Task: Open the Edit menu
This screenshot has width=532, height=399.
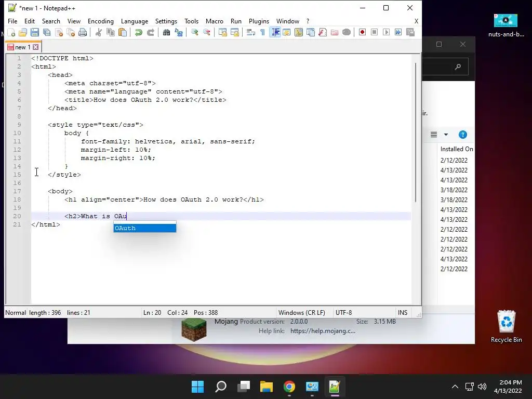Action: [30, 21]
